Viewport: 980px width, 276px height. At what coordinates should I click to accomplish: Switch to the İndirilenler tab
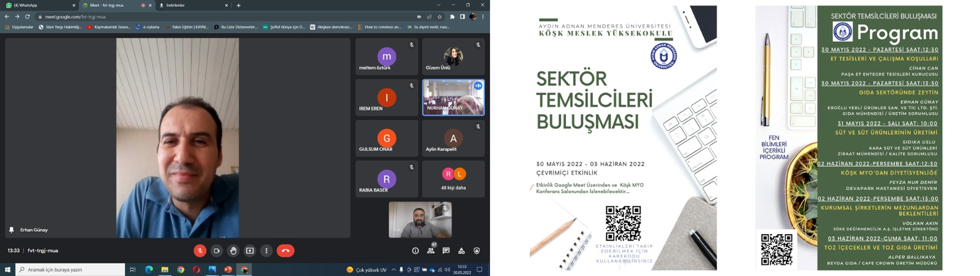(x=190, y=6)
